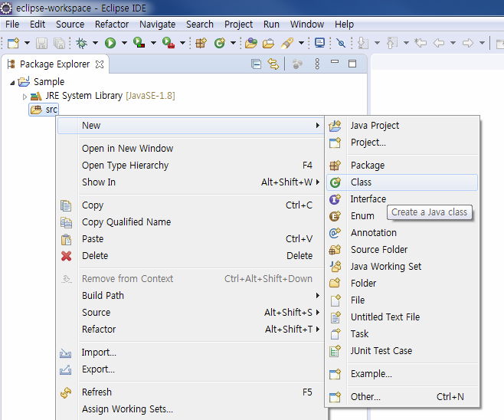Choose Class from the New submenu

coord(402,182)
